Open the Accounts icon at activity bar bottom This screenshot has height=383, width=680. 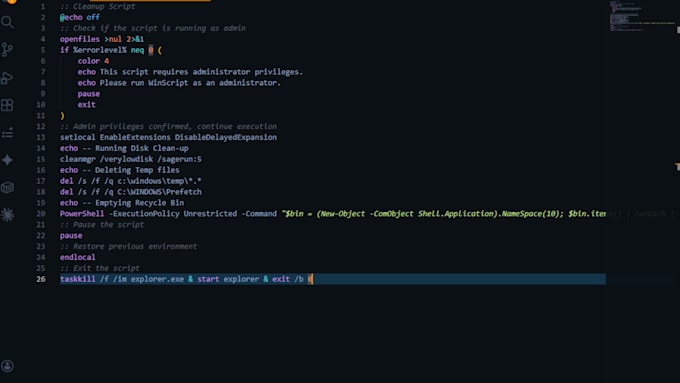(x=7, y=366)
